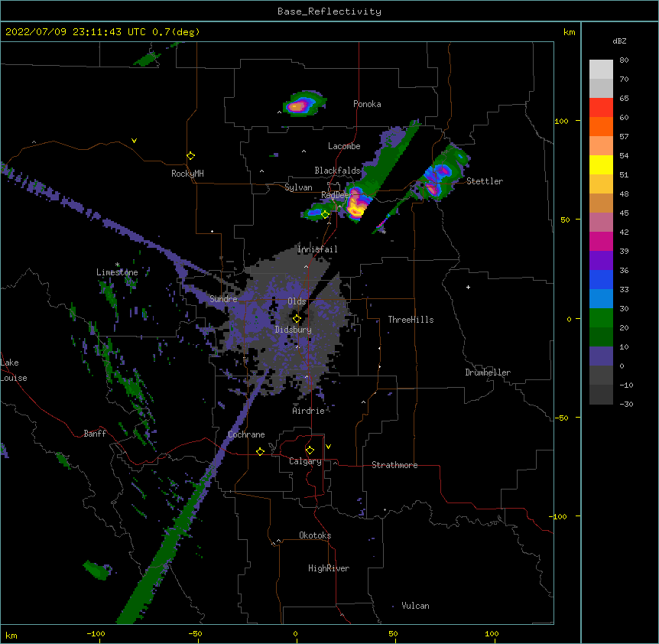
Task: Click the yellow diamond marker below Cochrane
Action: (x=260, y=451)
